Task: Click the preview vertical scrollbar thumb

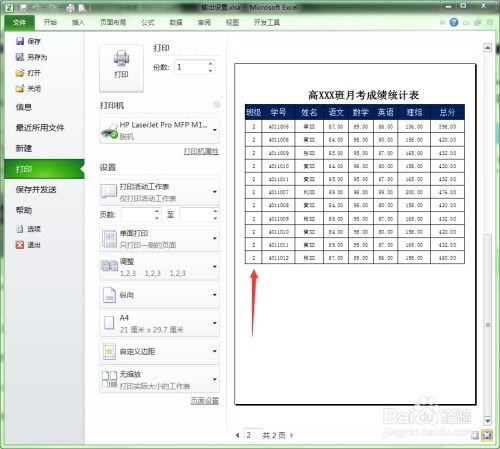Action: 488,325
